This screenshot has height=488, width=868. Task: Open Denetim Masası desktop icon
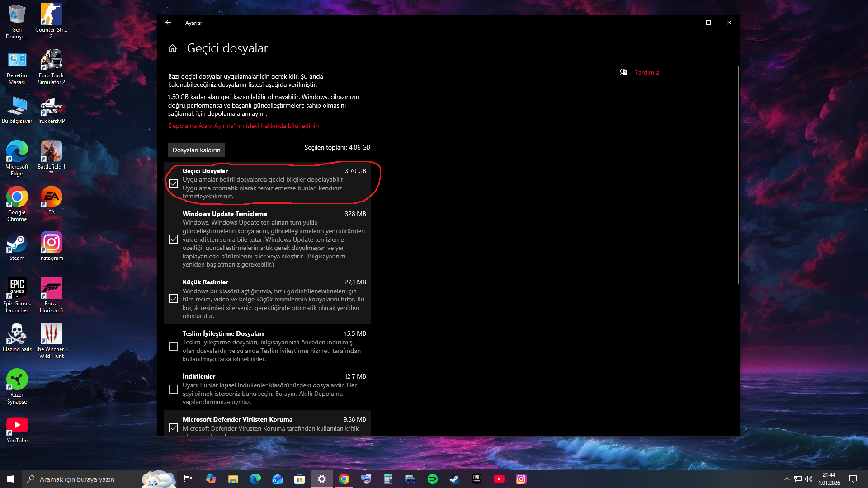[17, 67]
